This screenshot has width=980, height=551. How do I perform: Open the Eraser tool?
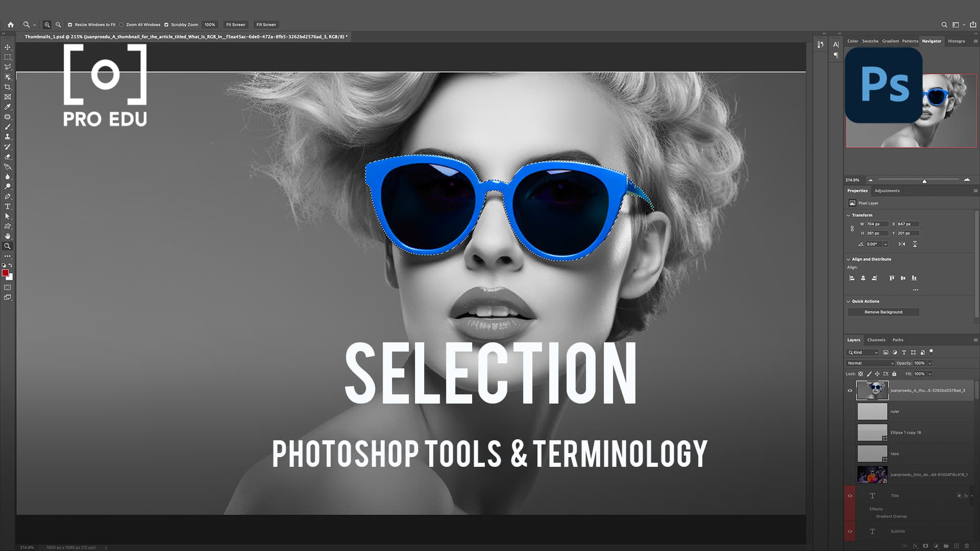pyautogui.click(x=8, y=156)
